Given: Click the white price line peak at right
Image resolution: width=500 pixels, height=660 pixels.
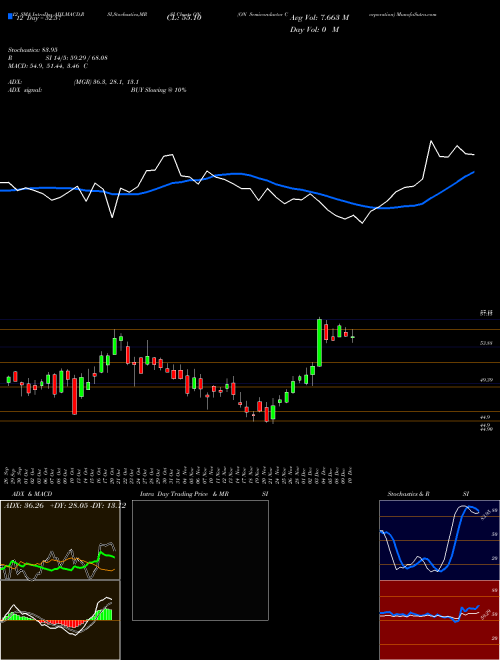Looking at the screenshot, I should (x=431, y=141).
